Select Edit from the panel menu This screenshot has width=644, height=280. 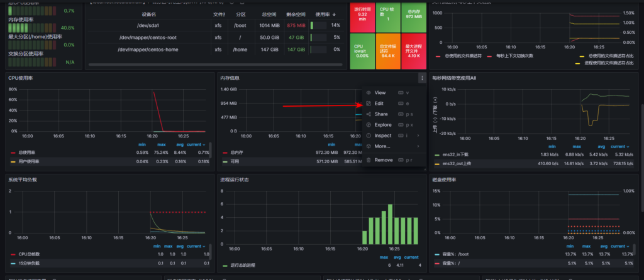379,103
